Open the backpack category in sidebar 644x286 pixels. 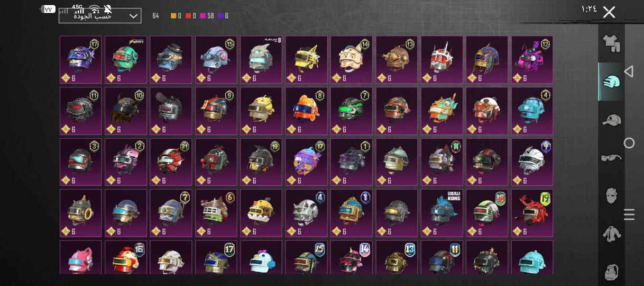[x=611, y=272]
